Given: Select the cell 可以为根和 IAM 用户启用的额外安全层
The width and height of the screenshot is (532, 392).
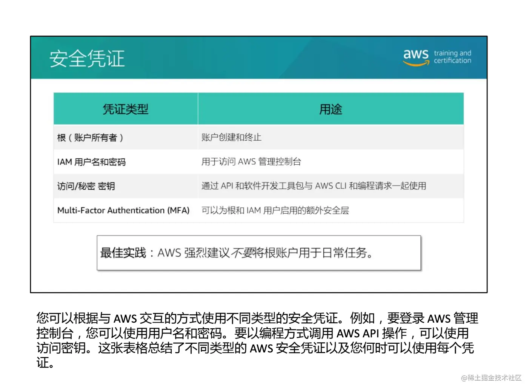Looking at the screenshot, I should point(331,210).
